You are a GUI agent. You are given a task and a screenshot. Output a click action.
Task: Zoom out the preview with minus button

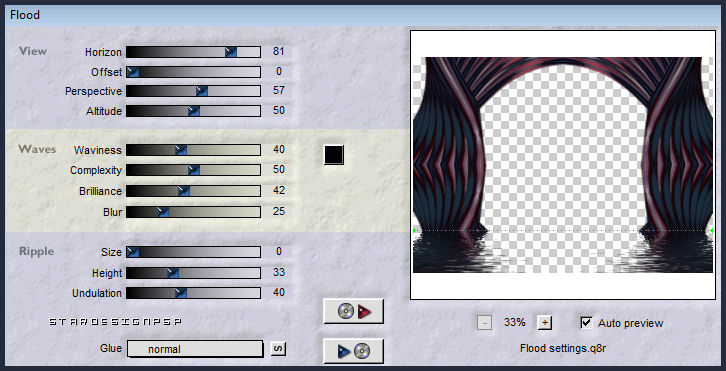tap(484, 323)
